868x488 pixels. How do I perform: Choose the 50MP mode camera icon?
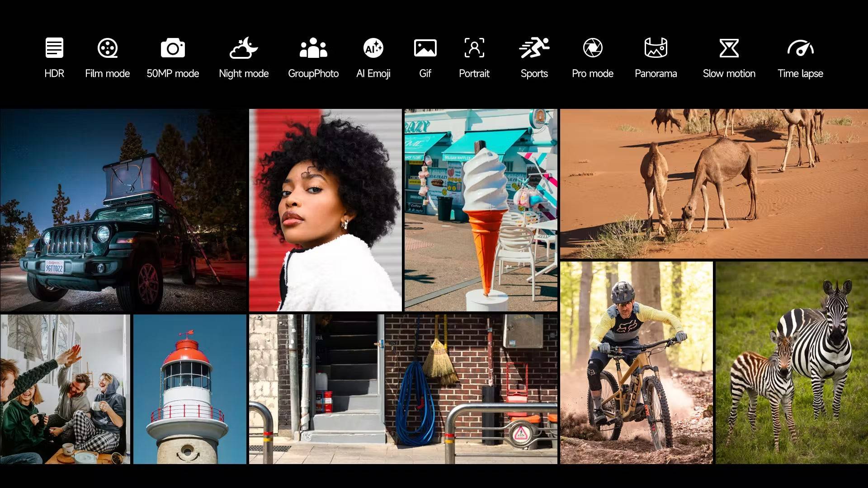(x=173, y=48)
